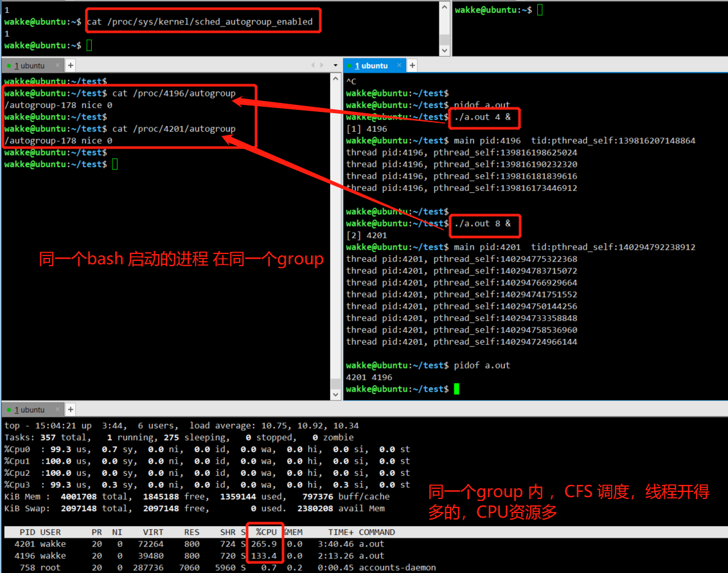The width and height of the screenshot is (728, 573).
Task: Select the middle-left "1 ubuntu" tab
Action: [x=30, y=65]
